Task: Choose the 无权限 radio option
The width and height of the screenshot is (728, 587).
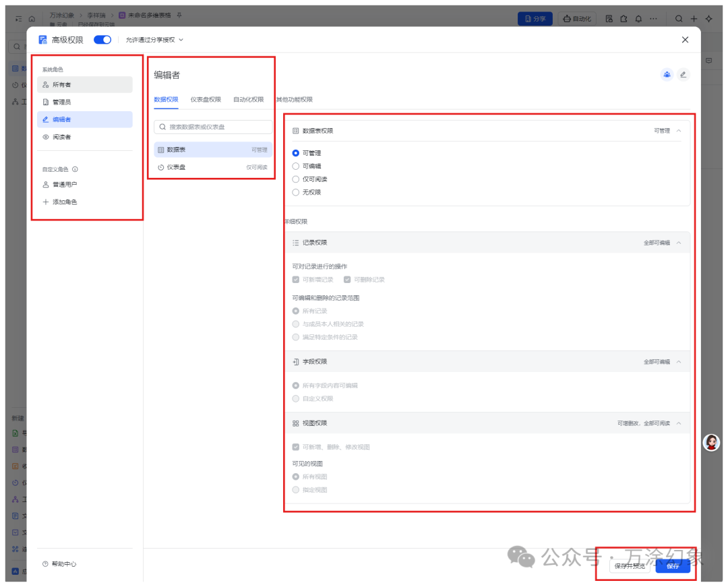Action: (x=296, y=193)
